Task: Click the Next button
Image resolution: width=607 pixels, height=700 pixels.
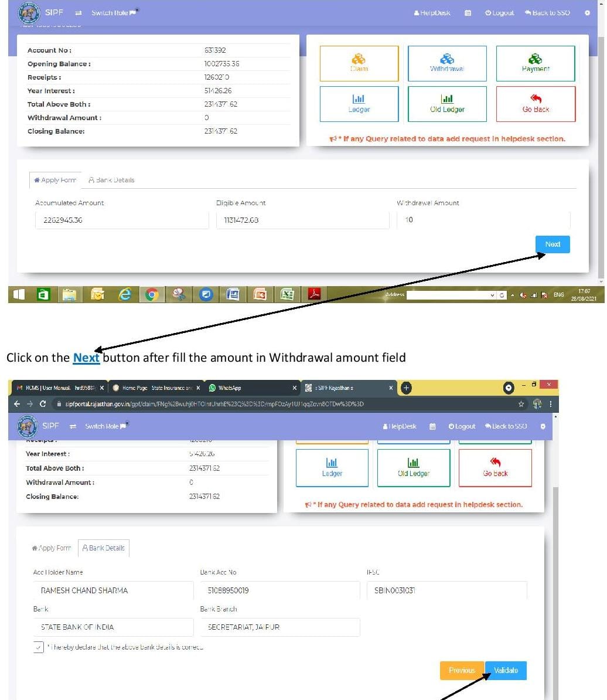Action: tap(552, 244)
